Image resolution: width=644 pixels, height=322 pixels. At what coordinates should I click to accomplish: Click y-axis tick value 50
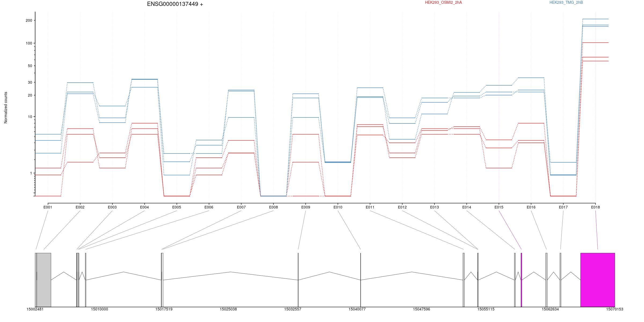click(30, 66)
